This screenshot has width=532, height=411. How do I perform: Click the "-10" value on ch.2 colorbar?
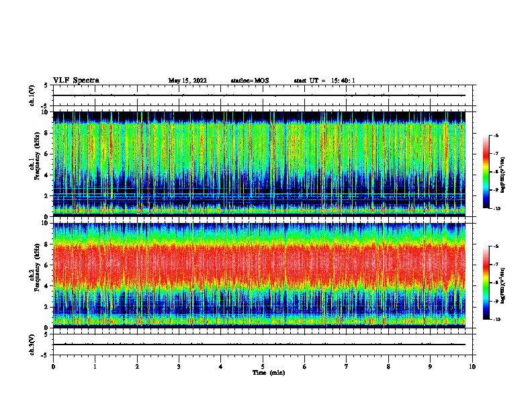pos(496,320)
